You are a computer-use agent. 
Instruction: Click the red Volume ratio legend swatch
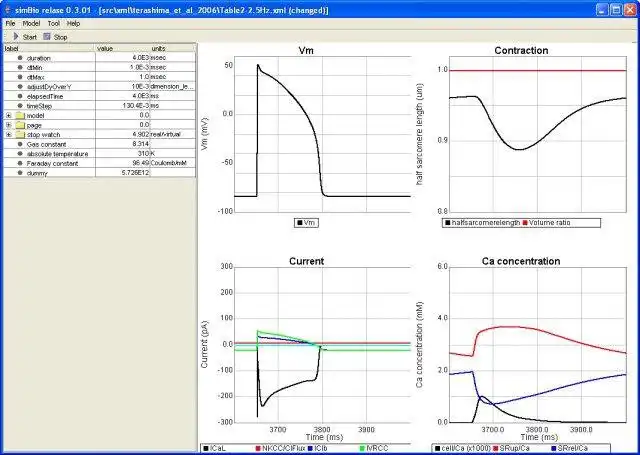(x=525, y=223)
